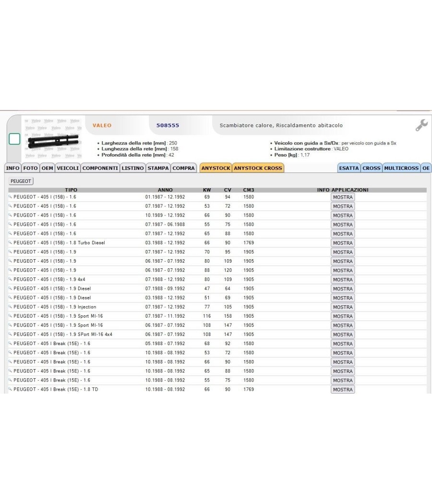Click 'PEUGEOT - 405 I (15B) - 1.9 4x4'

coord(49,279)
